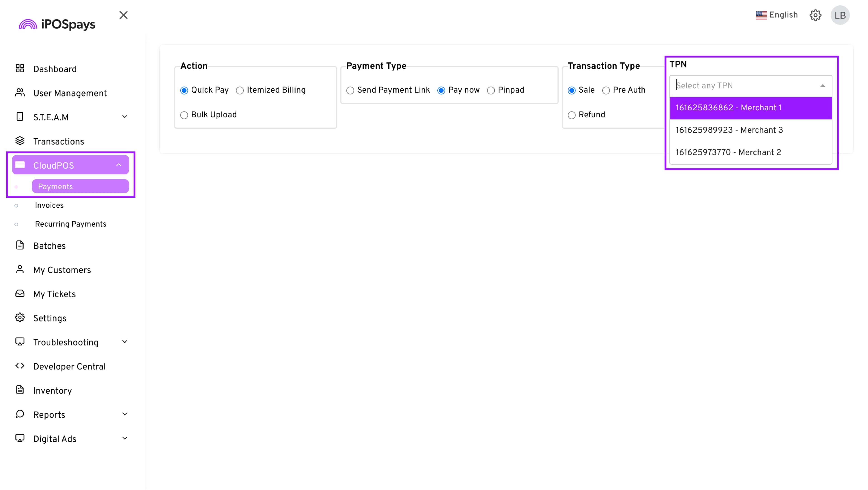Click the Transactions layers icon
Viewport: 868px width, 490px height.
point(20,141)
